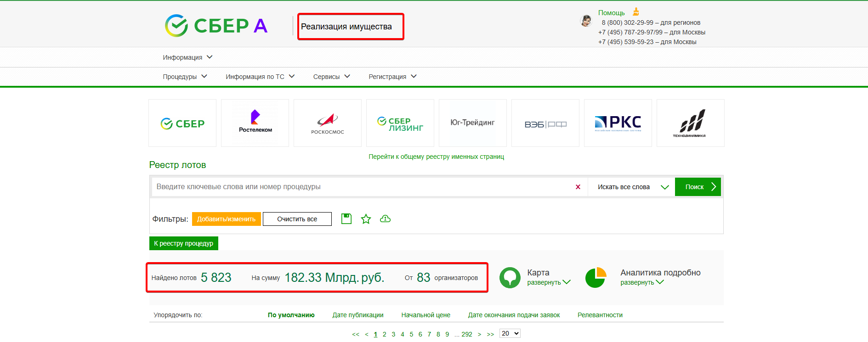Expand the Процедуры menu
This screenshot has height=342, width=868.
point(185,77)
